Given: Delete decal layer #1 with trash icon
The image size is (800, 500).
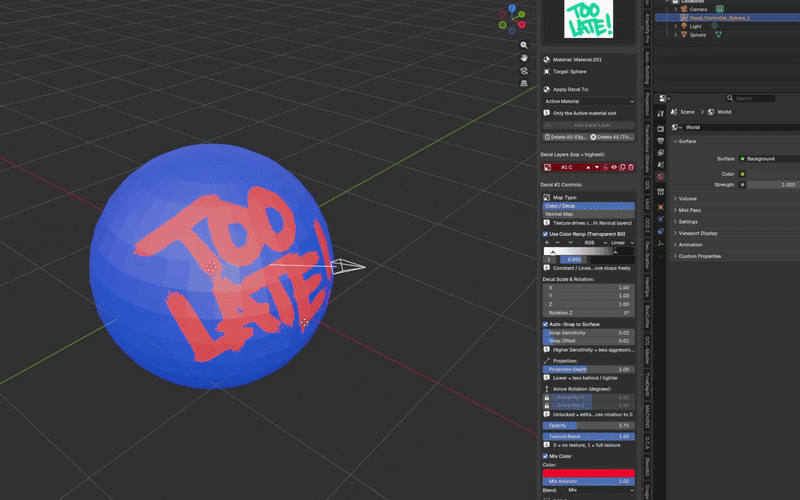Looking at the screenshot, I should [x=631, y=167].
